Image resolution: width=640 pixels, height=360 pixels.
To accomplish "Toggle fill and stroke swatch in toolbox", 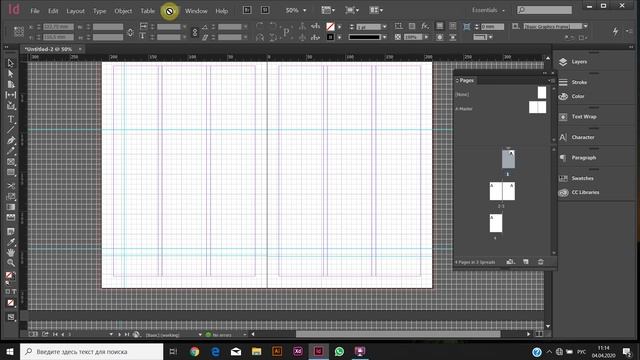I will tap(10, 276).
